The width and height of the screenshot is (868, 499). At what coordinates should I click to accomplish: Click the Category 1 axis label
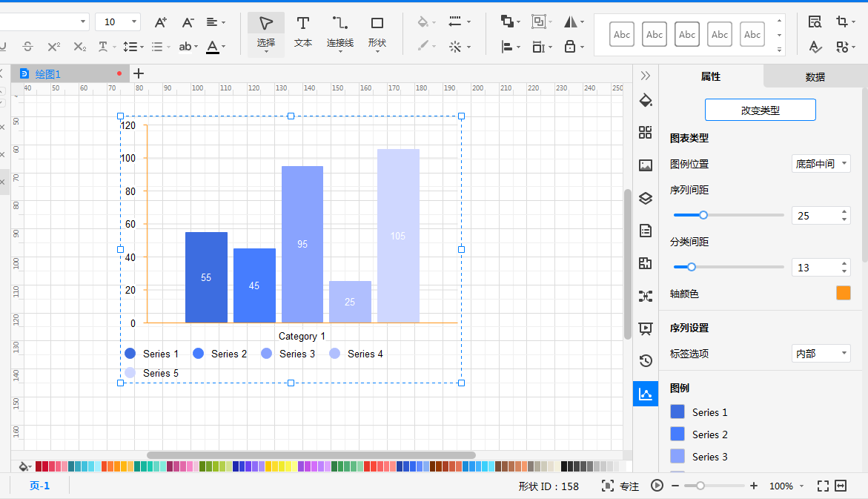(302, 336)
